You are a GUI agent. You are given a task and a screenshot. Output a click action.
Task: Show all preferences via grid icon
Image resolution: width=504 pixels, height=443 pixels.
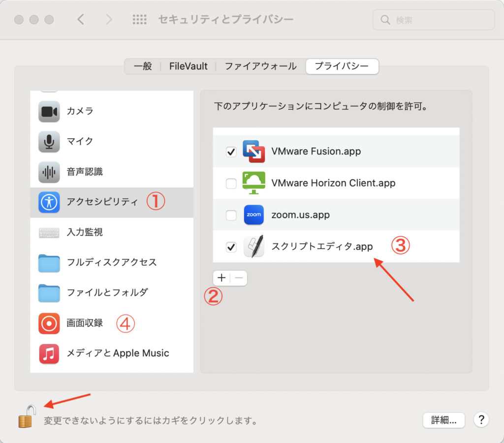coord(140,20)
